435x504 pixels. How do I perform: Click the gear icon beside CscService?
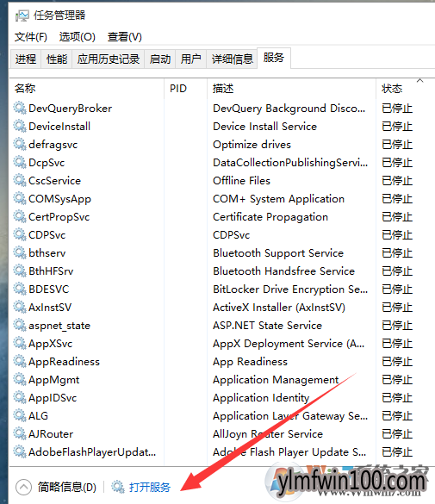(20, 180)
